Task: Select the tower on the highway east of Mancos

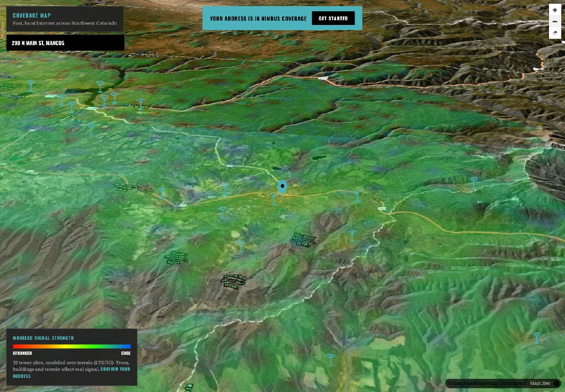Action: click(x=357, y=196)
